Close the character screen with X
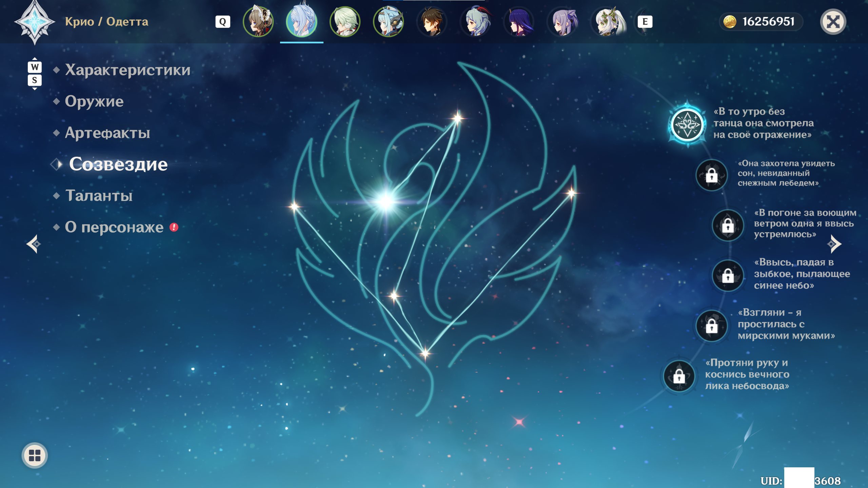 pos(833,22)
